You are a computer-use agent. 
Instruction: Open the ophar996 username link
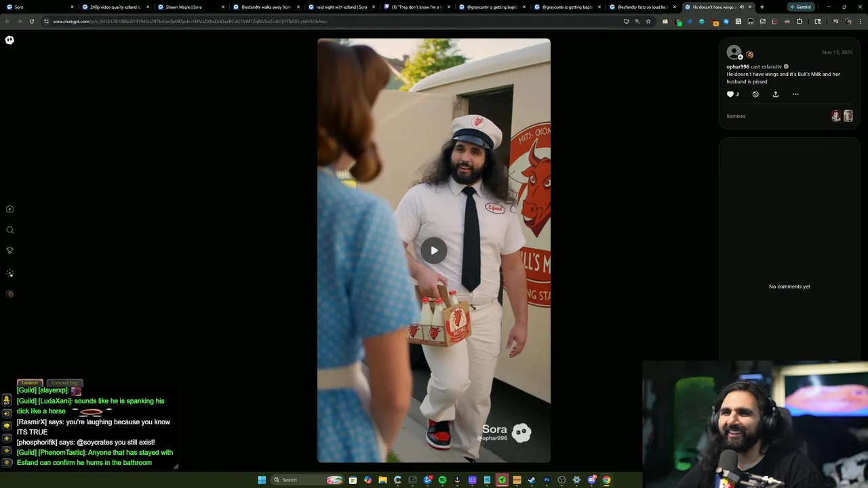[738, 66]
